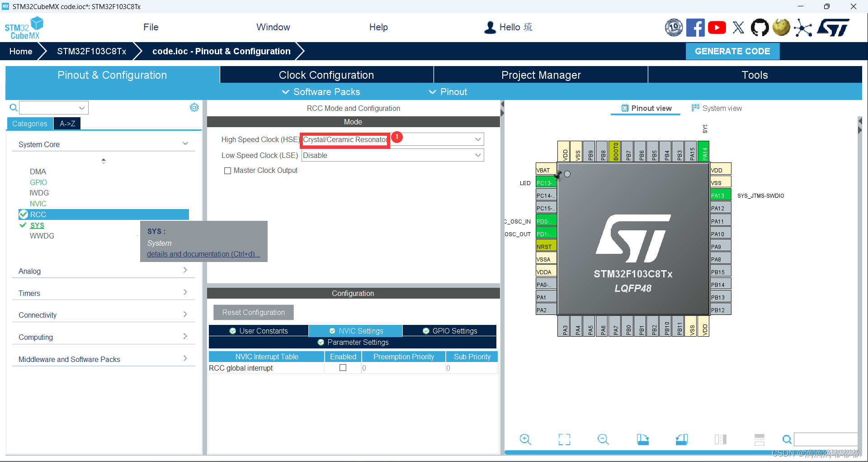This screenshot has height=462, width=868.
Task: Switch to System view tab
Action: [717, 108]
